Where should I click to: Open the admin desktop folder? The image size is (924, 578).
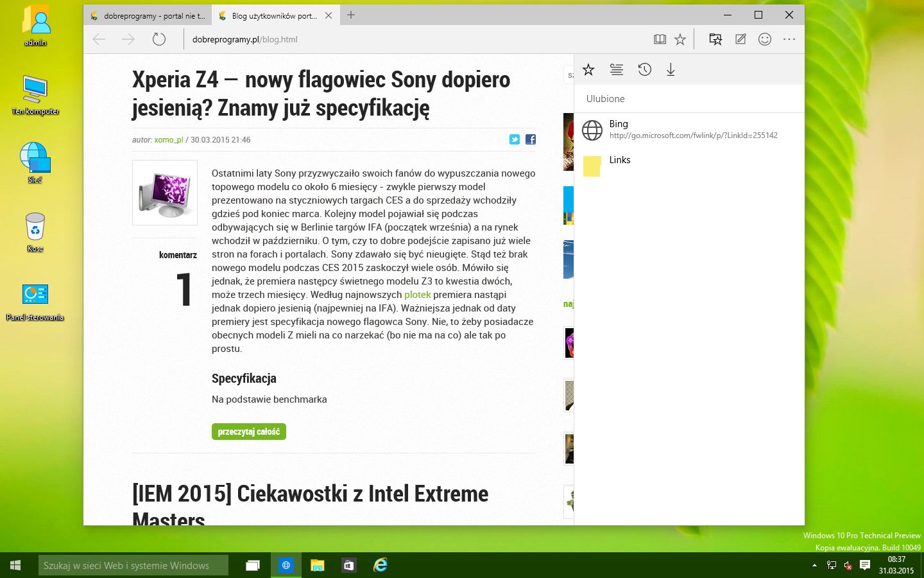point(35,26)
